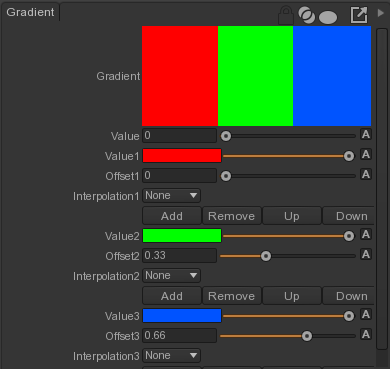
Task: Toggle the A button for Value1
Action: click(x=366, y=155)
